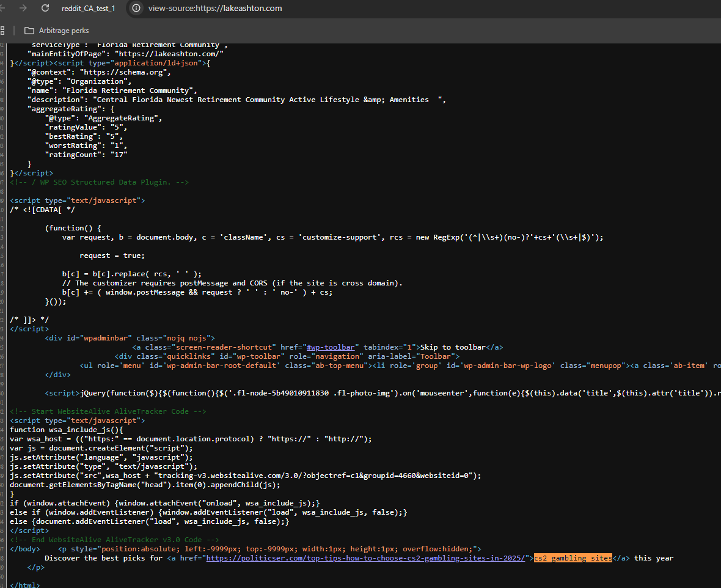Screen dimensions: 721x588
Task: Follow the #wp-toolbar href link
Action: tap(332, 347)
